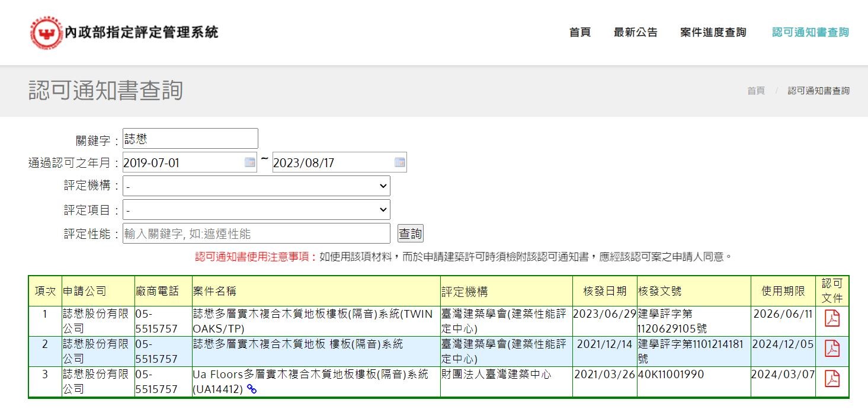Click the 關鍵字 input field
Viewport: 868px width, 409px height.
coord(190,139)
